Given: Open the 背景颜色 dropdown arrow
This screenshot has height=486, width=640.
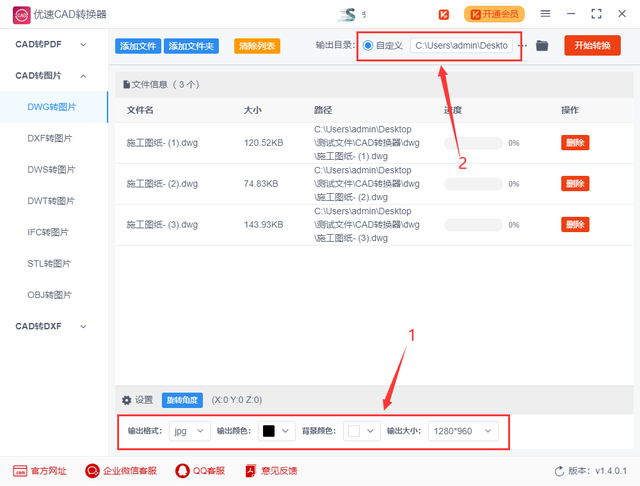Looking at the screenshot, I should tap(370, 431).
